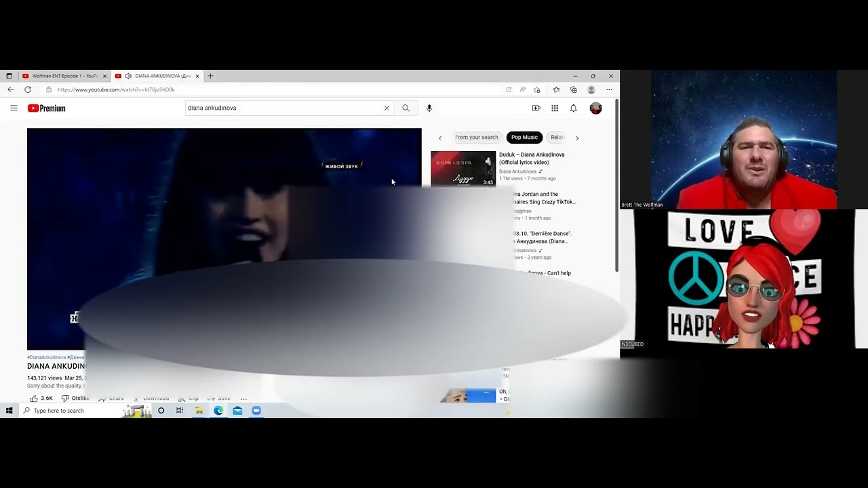View site info via the lock icon
Viewport: 868px width, 488px height.
click(x=48, y=89)
